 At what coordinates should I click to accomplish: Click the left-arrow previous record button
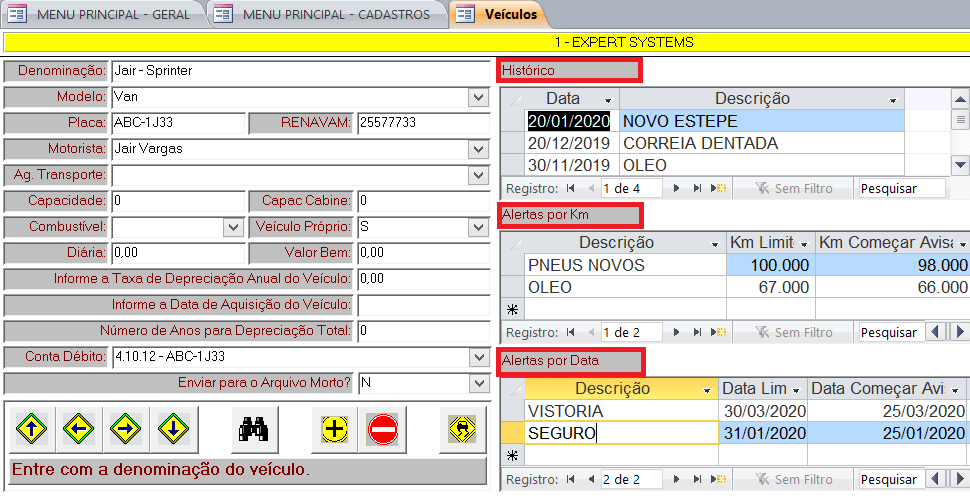77,429
